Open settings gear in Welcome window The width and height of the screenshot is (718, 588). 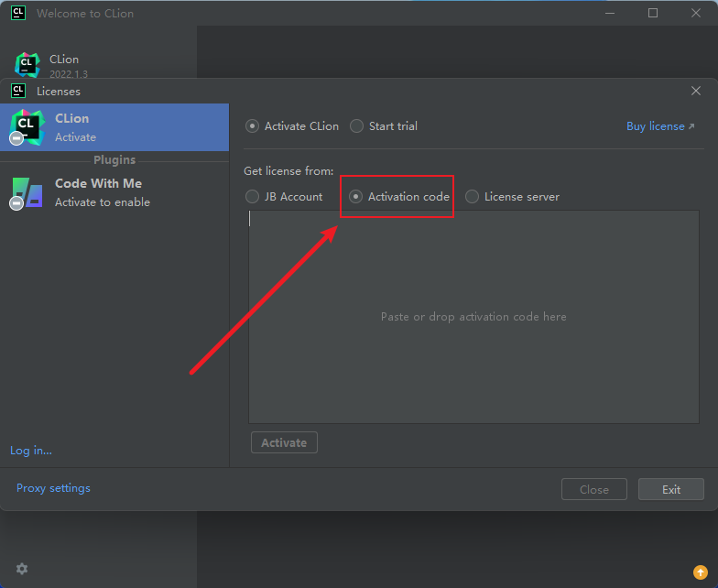(22, 569)
